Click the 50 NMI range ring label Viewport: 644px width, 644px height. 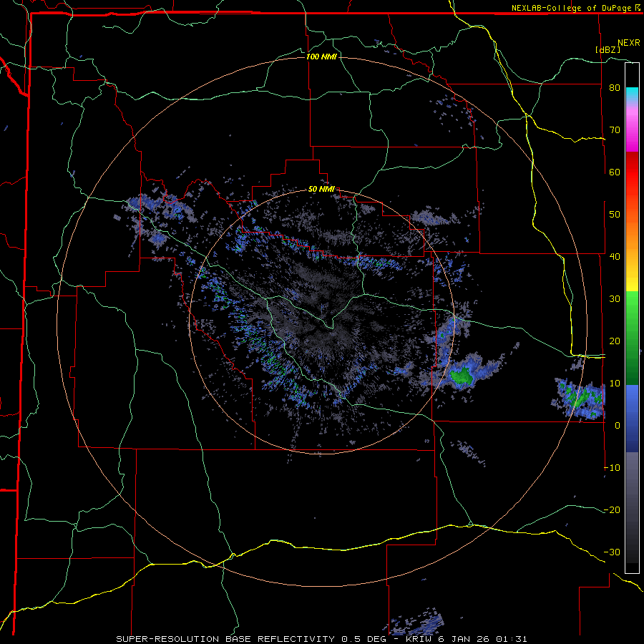point(321,189)
